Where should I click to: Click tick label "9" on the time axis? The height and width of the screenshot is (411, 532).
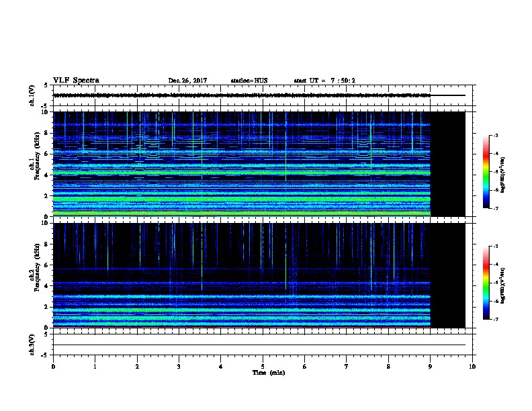click(430, 367)
